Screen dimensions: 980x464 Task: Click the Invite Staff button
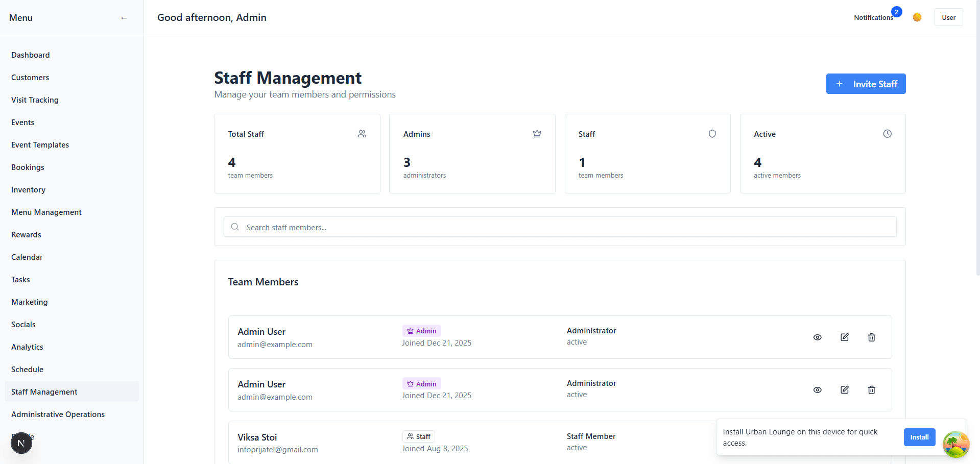(866, 84)
